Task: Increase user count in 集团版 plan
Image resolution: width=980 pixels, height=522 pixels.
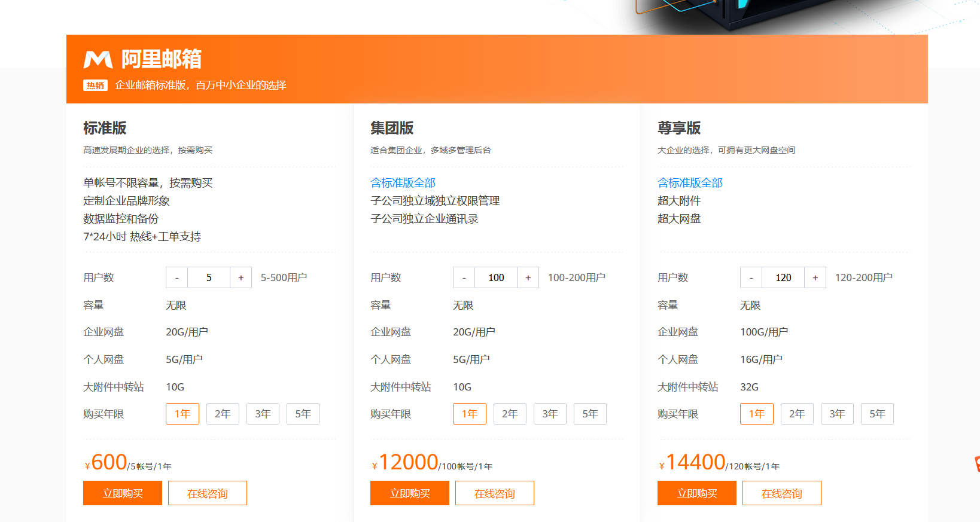Action: pyautogui.click(x=528, y=277)
